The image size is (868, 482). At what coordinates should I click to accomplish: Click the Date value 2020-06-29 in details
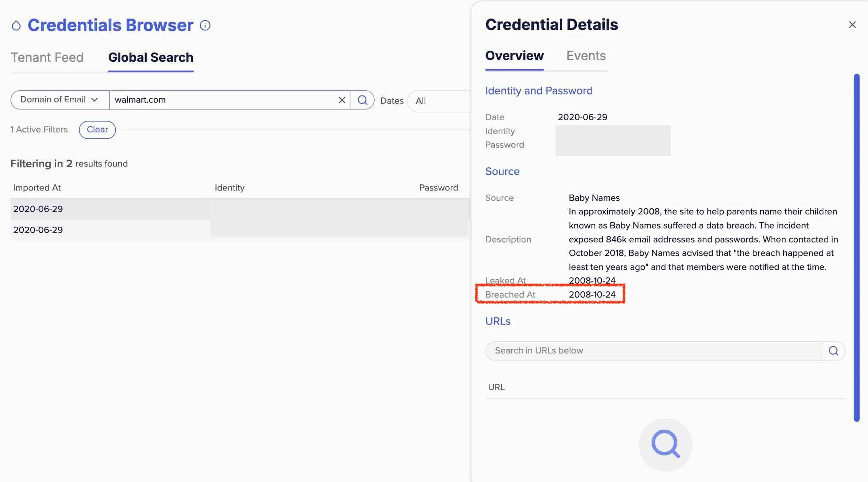(582, 117)
